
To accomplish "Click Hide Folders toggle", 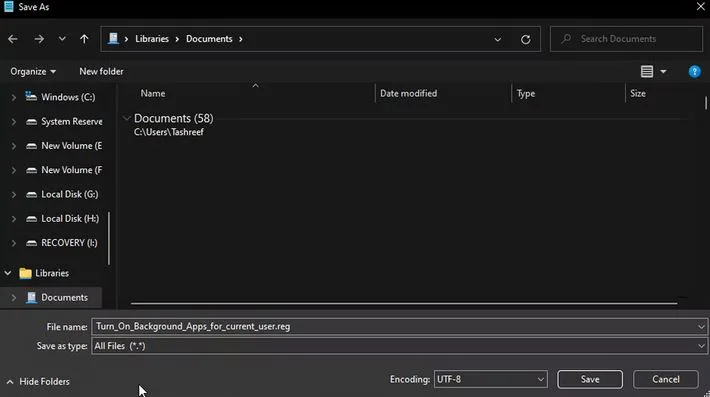I will pyautogui.click(x=38, y=382).
